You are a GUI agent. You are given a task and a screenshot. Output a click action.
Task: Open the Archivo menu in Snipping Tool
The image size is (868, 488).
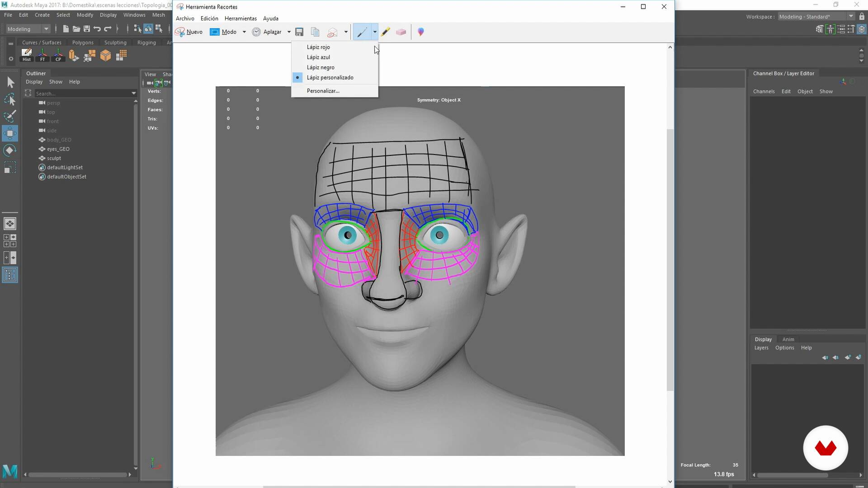(185, 19)
